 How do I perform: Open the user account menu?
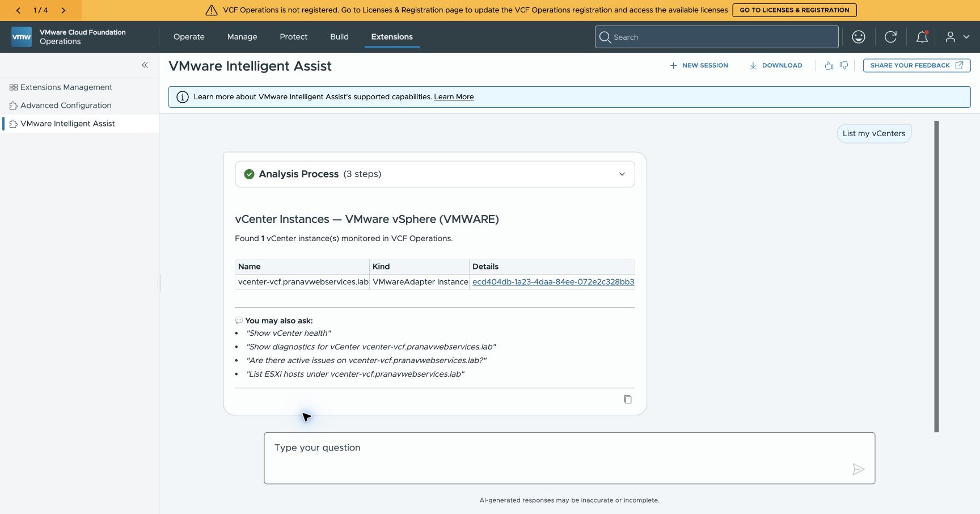(957, 37)
